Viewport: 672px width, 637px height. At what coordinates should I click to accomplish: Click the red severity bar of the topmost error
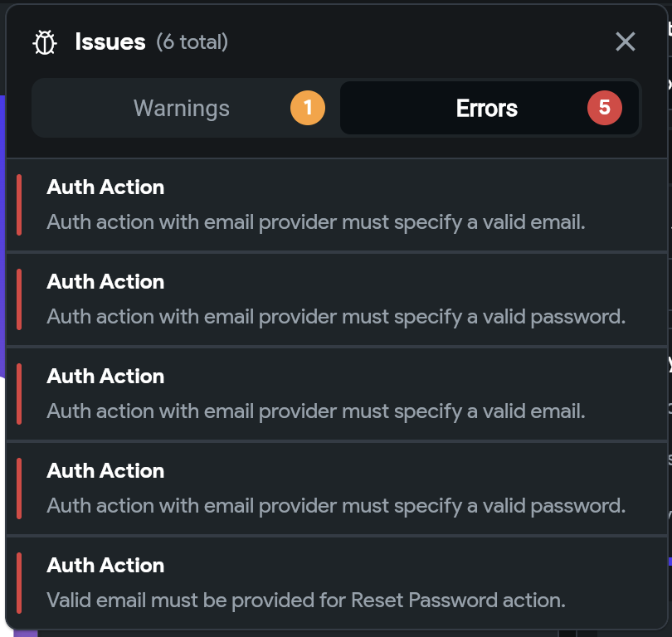(19, 205)
